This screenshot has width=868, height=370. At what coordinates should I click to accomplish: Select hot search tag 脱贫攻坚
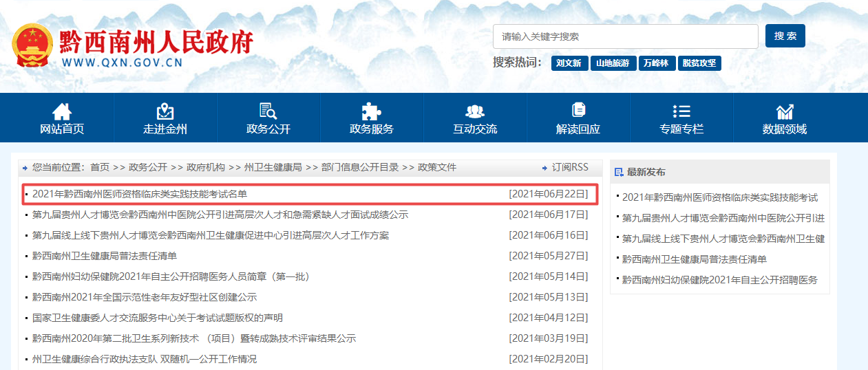point(699,63)
